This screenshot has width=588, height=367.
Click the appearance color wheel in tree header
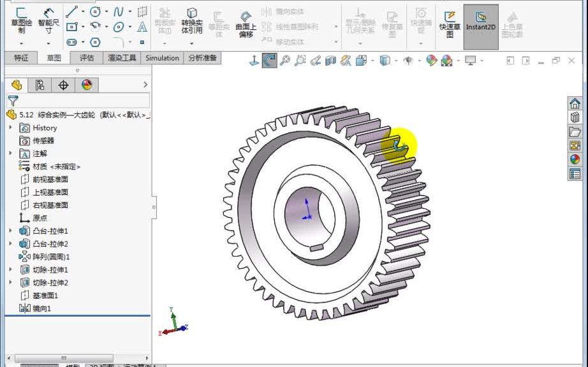pos(87,85)
